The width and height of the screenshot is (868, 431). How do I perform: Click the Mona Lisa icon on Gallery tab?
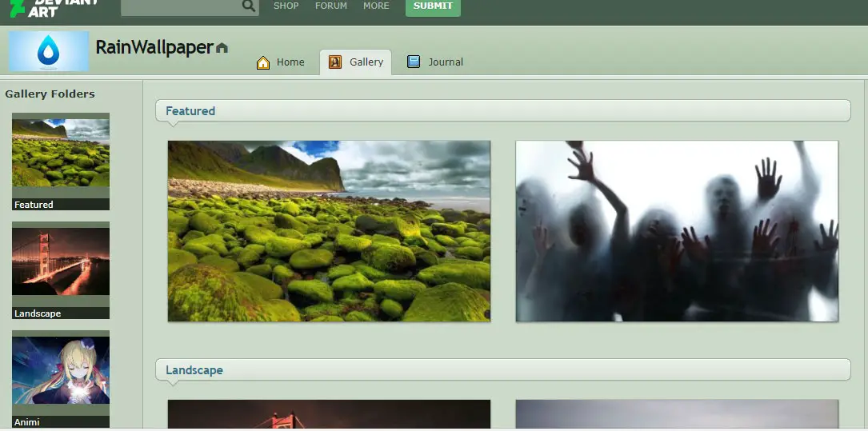(x=335, y=62)
